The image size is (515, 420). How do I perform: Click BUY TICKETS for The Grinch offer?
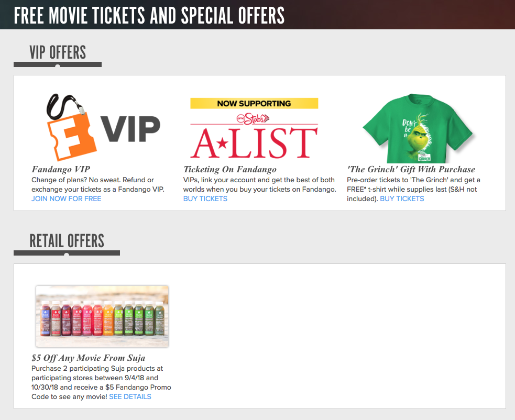tap(402, 198)
